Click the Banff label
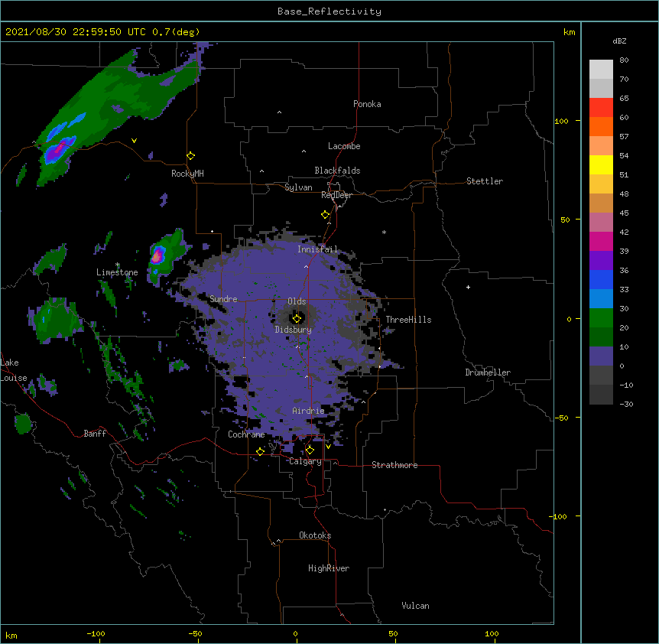 coord(95,434)
